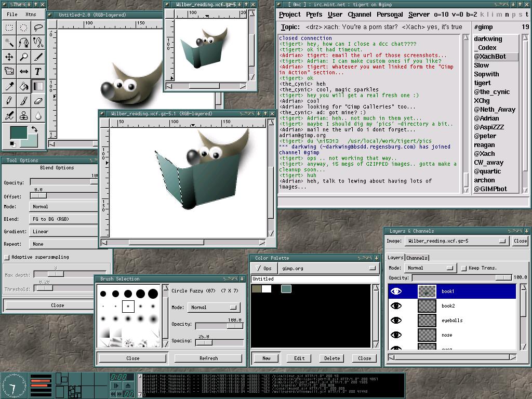The height and width of the screenshot is (399, 532).
Task: Pick the Text tool in toolbox
Action: coord(38,72)
